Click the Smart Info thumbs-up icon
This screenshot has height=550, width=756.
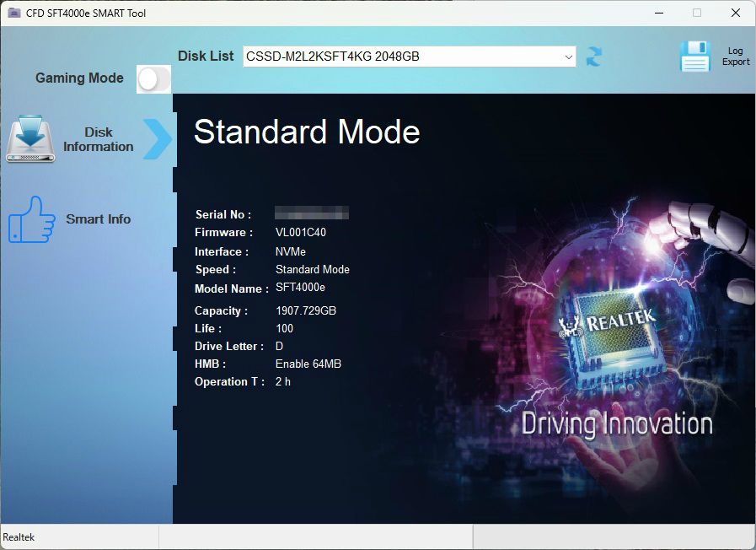pos(31,219)
